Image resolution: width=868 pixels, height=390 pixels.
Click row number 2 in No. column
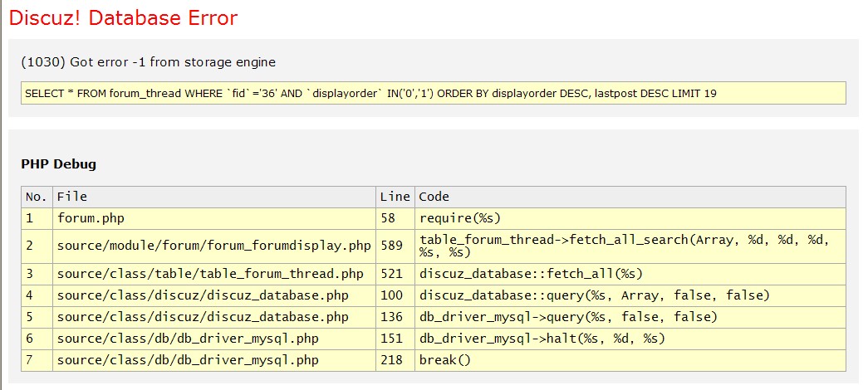pyautogui.click(x=37, y=246)
